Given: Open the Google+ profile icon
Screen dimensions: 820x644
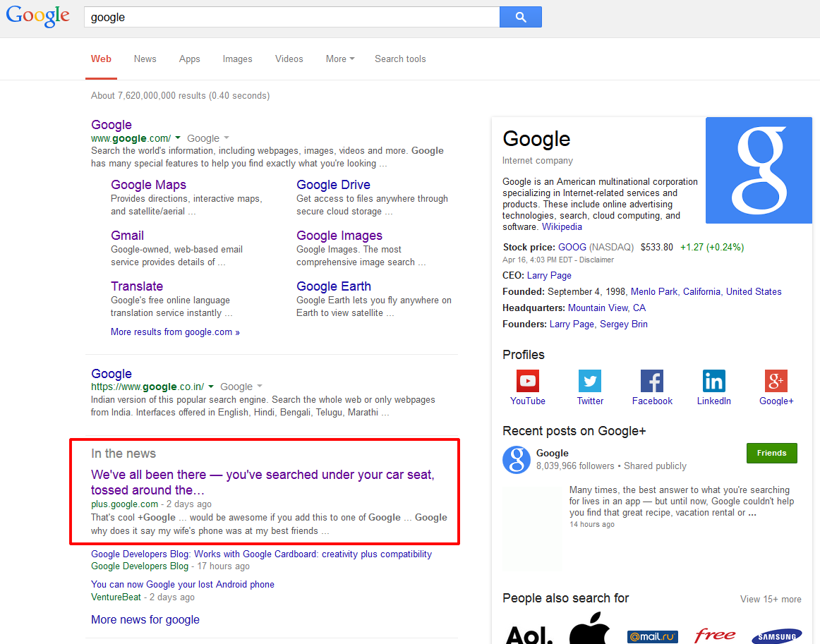Looking at the screenshot, I should (776, 381).
